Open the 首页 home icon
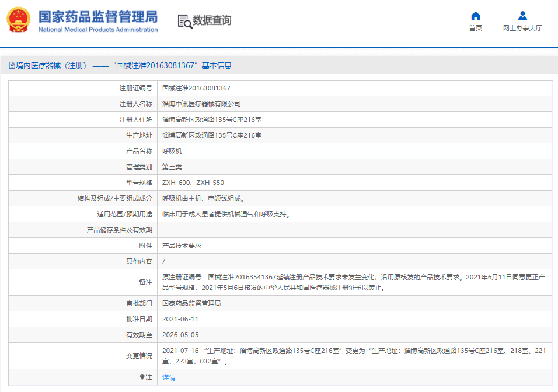 pos(475,16)
